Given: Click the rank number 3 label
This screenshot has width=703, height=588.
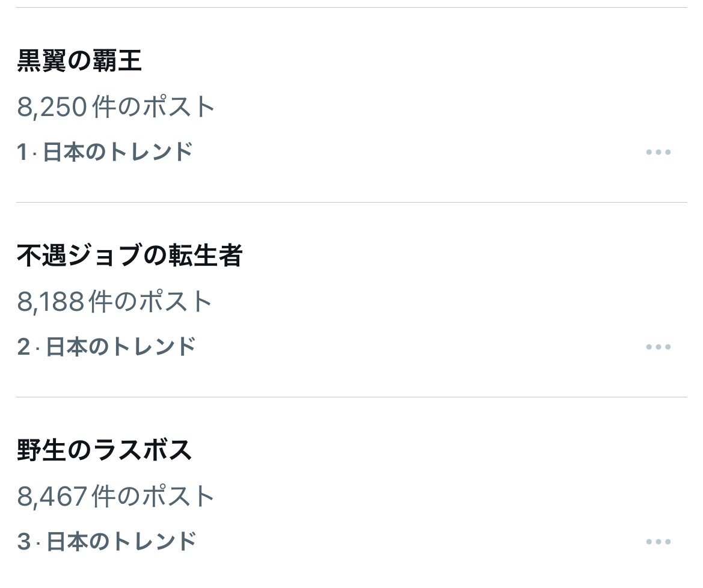Looking at the screenshot, I should click(23, 542).
